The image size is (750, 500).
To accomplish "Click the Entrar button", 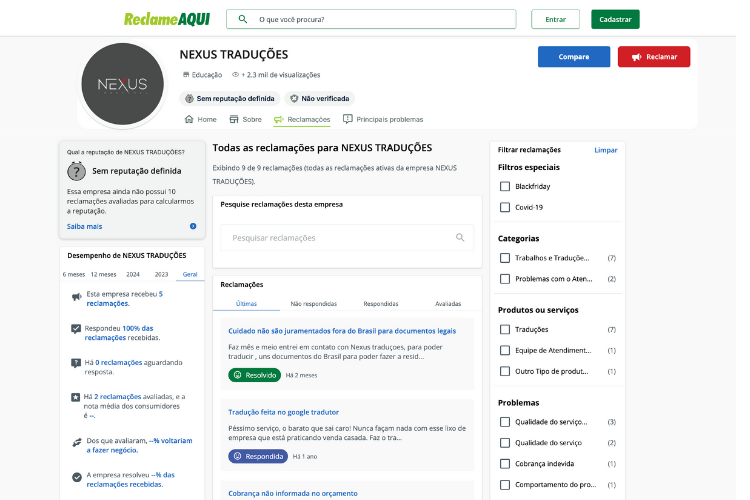I will click(x=555, y=19).
